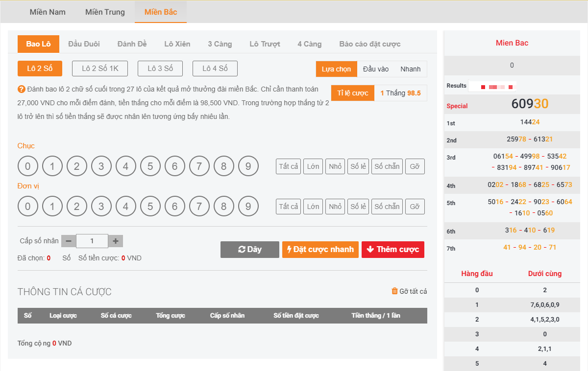Click the Dãy refresh button
This screenshot has width=588, height=371.
[x=249, y=250]
